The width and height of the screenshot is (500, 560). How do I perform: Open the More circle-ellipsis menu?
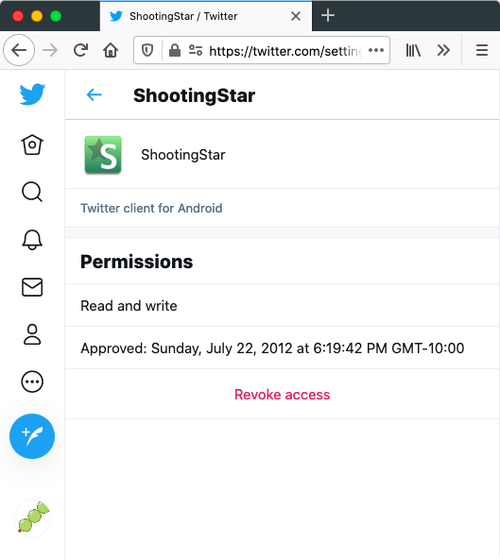(32, 382)
